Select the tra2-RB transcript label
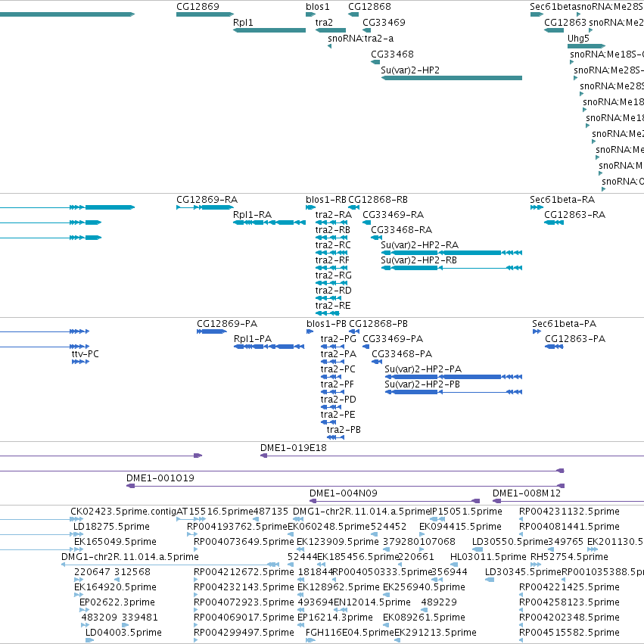 tap(333, 230)
